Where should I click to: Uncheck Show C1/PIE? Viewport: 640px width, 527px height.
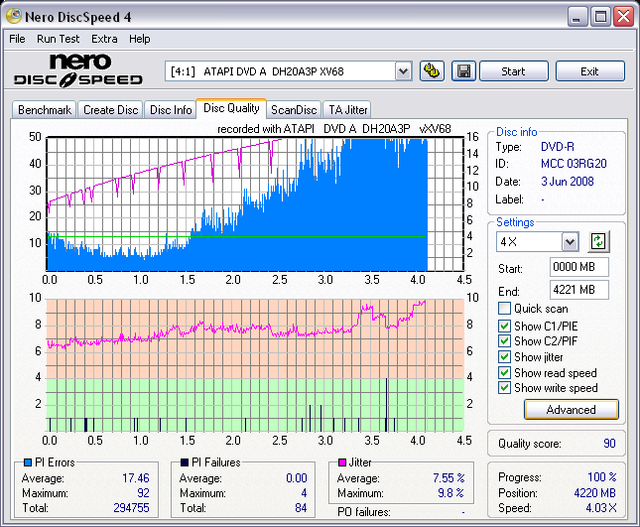coord(504,326)
